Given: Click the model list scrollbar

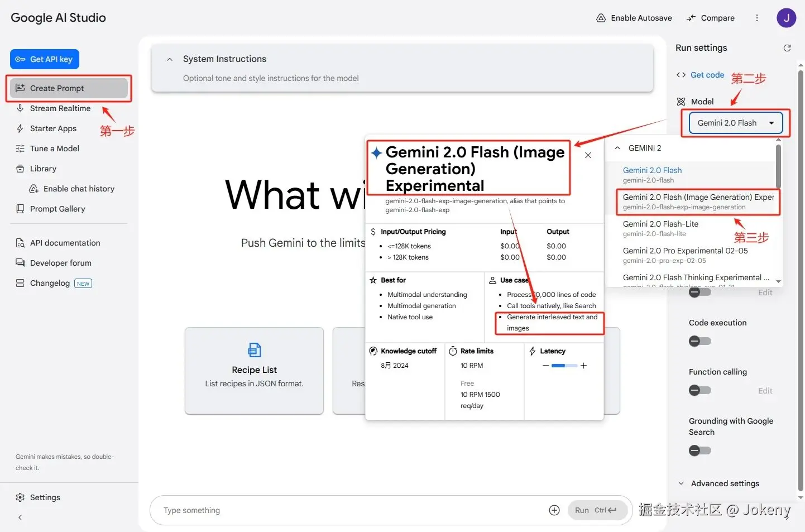Looking at the screenshot, I should 778,166.
